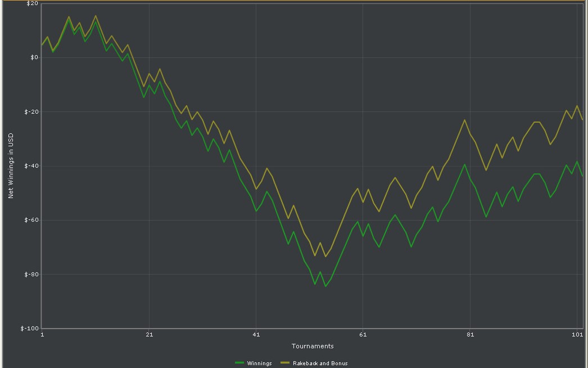Click the 81 tick label on x-axis
Screen dimensions: 588x368
click(471, 334)
